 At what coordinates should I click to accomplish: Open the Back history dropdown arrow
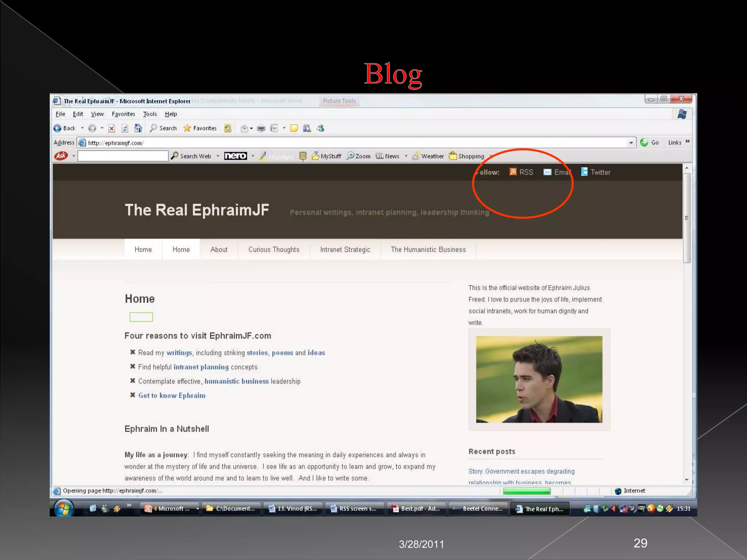(x=82, y=128)
